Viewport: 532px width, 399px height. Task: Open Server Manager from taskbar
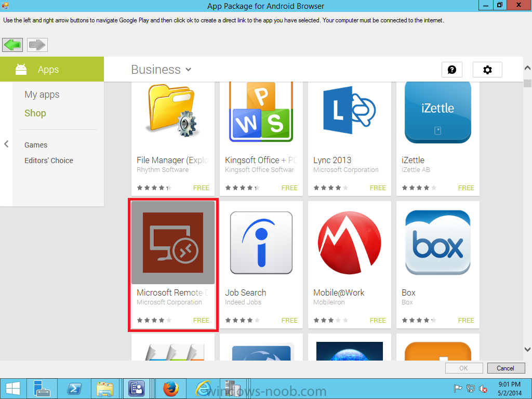pos(42,389)
